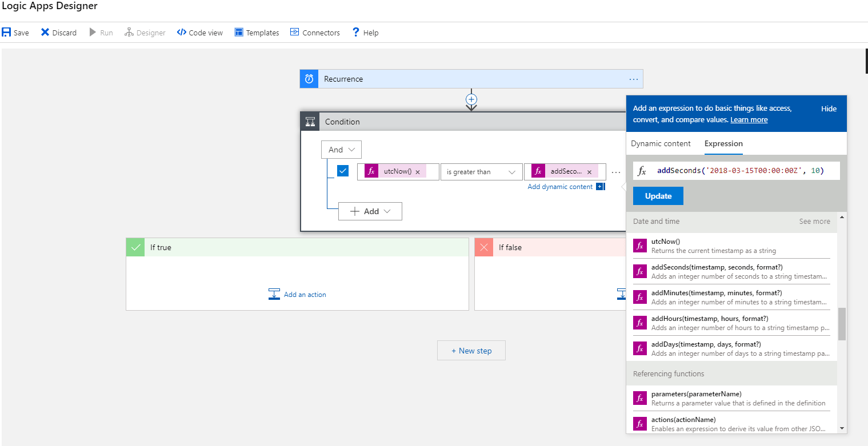868x446 pixels.
Task: Click the Discard toolbar label
Action: pos(65,33)
